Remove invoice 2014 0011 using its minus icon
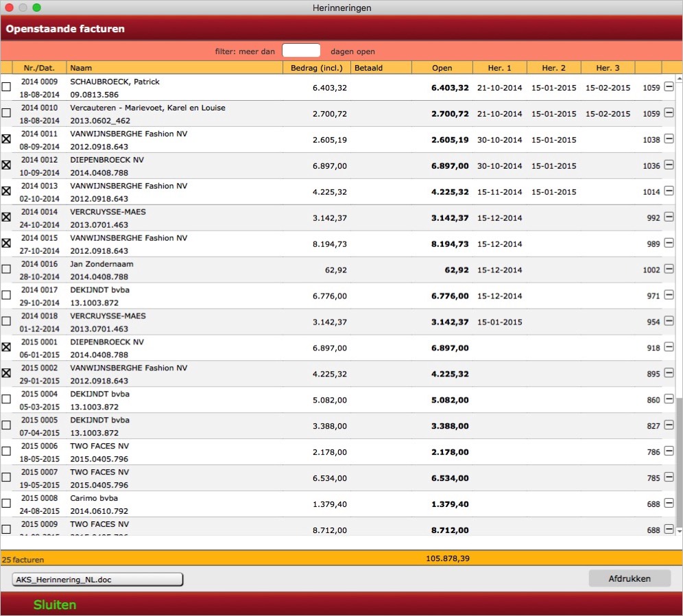 (669, 139)
